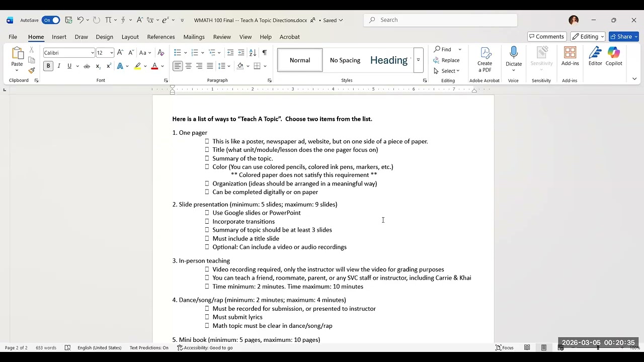Click the Format Painter brush icon
Viewport: 644px width, 362px height.
click(x=31, y=70)
